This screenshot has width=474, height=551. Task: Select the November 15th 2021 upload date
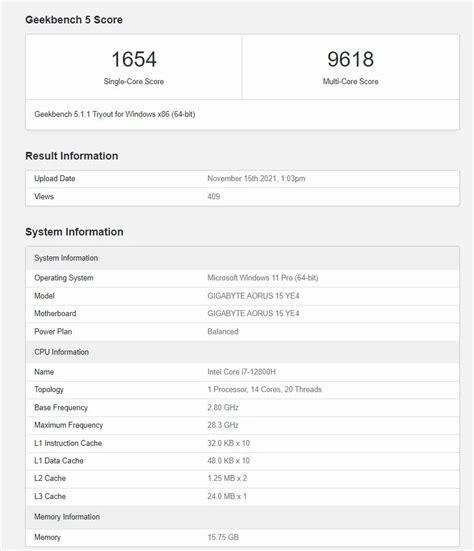tap(256, 179)
